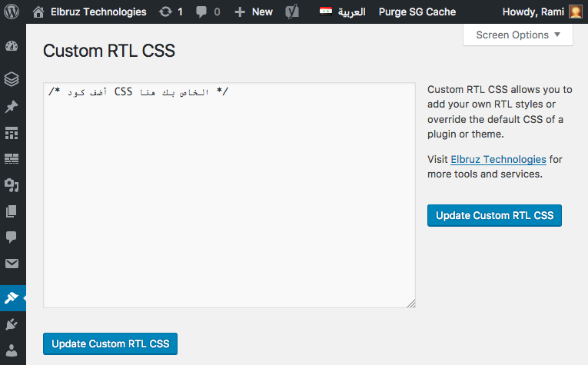Click Purge SG Cache in the admin bar
The height and width of the screenshot is (365, 588).
point(417,12)
